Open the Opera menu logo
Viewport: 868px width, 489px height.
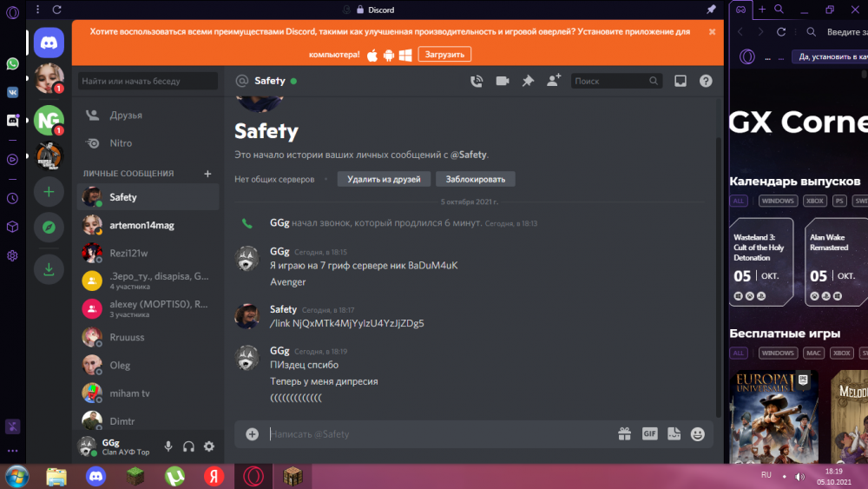pyautogui.click(x=12, y=12)
